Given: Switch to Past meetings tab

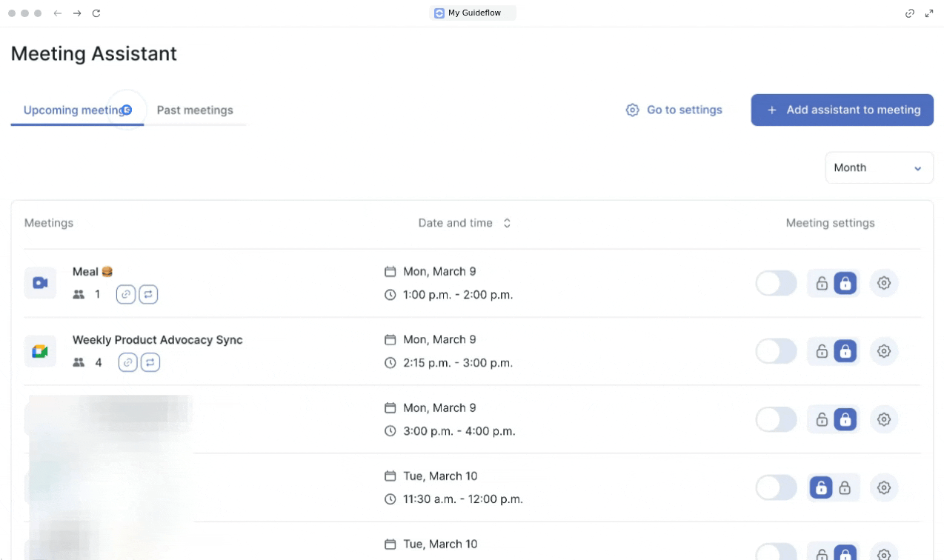Looking at the screenshot, I should click(x=195, y=110).
